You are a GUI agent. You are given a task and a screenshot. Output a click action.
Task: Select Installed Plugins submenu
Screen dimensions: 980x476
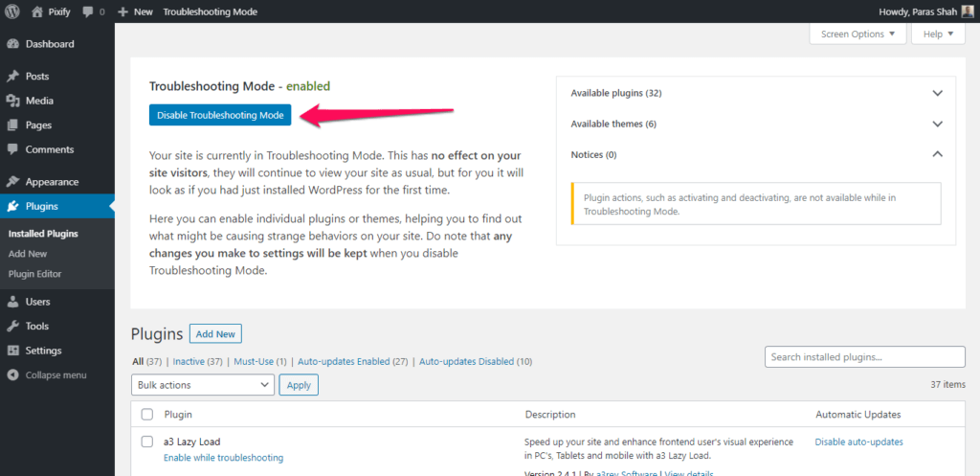click(x=43, y=234)
